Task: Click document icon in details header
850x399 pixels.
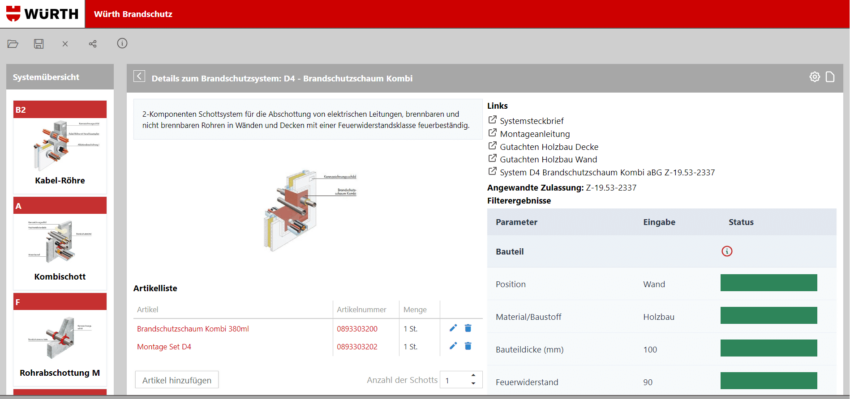Action: (x=830, y=77)
